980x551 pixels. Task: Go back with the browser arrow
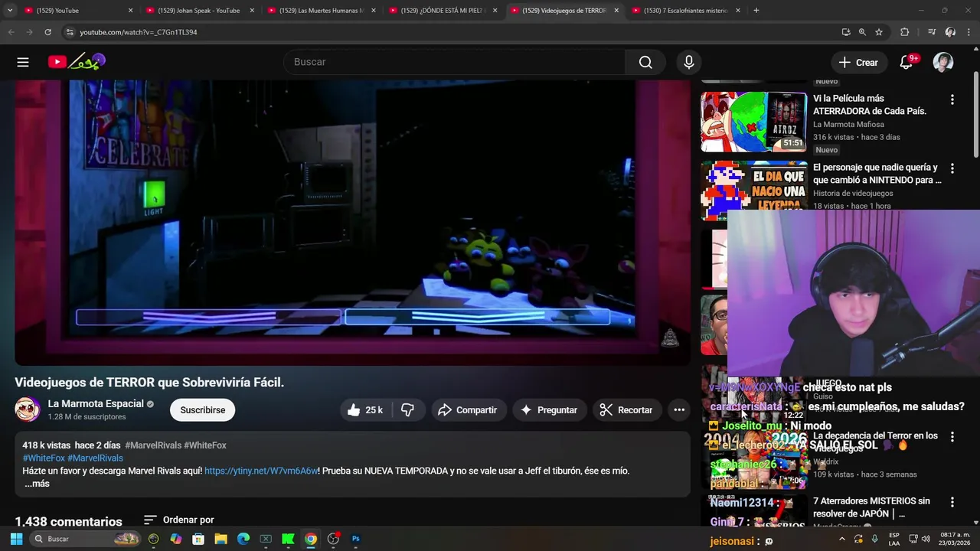click(x=11, y=32)
